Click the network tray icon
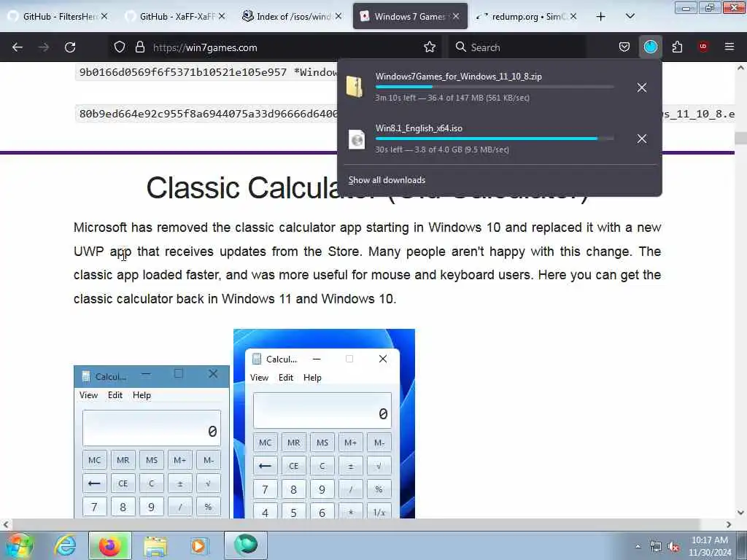 tap(656, 547)
